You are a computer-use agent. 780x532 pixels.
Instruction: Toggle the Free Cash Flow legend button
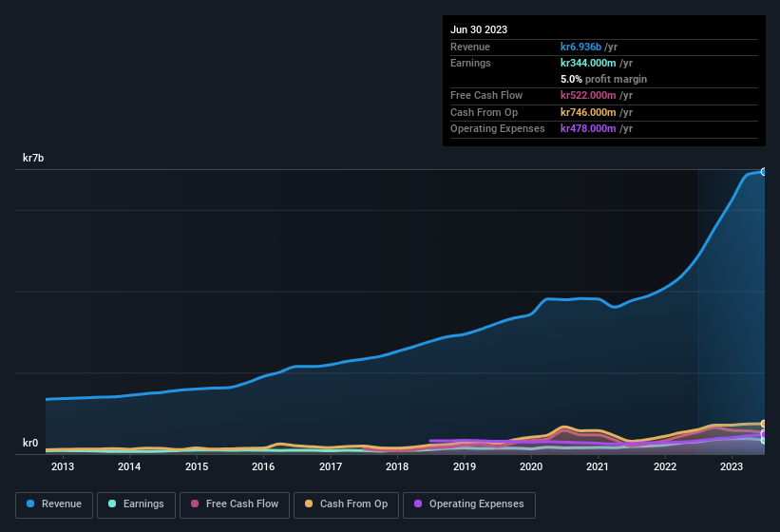235,505
